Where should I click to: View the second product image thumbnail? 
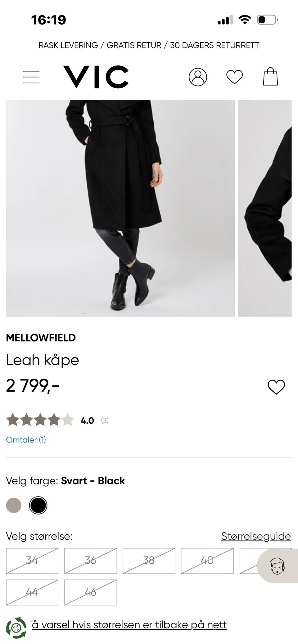point(265,208)
